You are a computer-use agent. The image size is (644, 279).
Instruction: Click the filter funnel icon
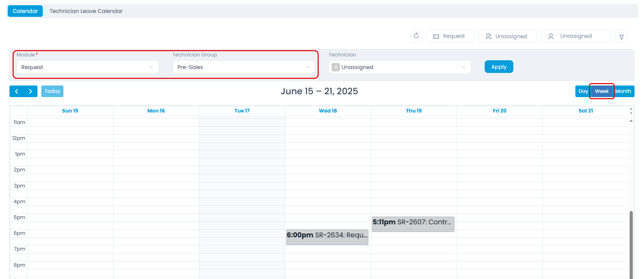[x=621, y=36]
